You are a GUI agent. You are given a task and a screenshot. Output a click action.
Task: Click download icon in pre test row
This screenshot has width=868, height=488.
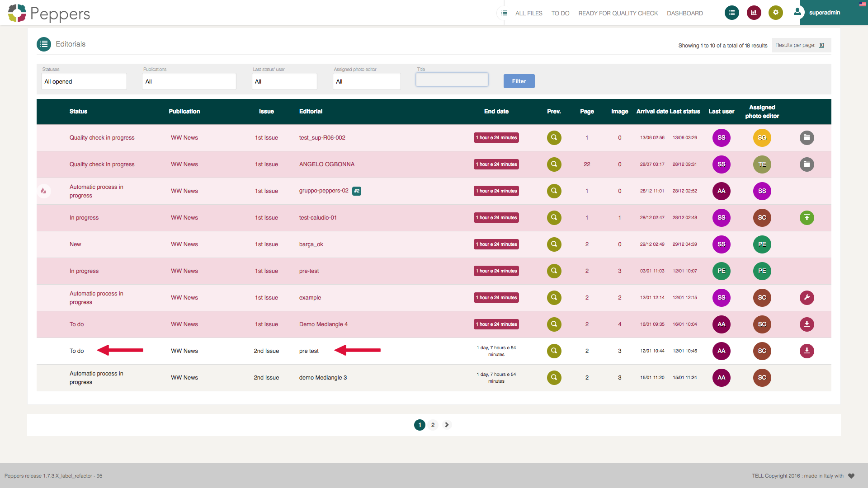[x=807, y=351]
